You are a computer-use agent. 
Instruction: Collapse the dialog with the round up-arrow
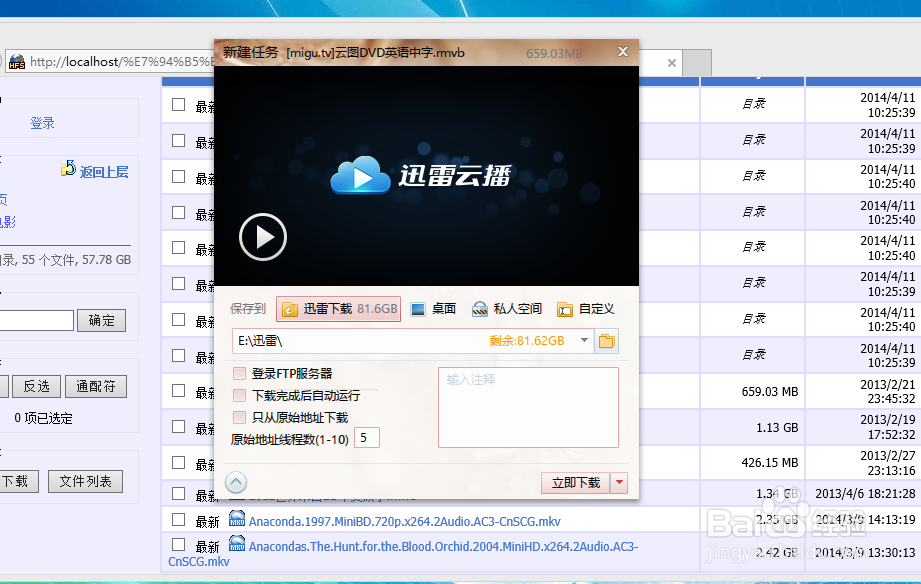click(236, 482)
